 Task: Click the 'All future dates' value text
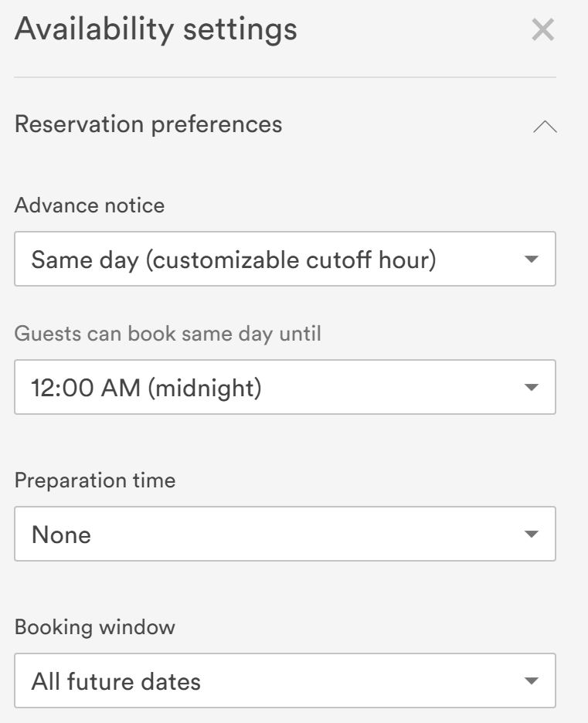coord(116,681)
